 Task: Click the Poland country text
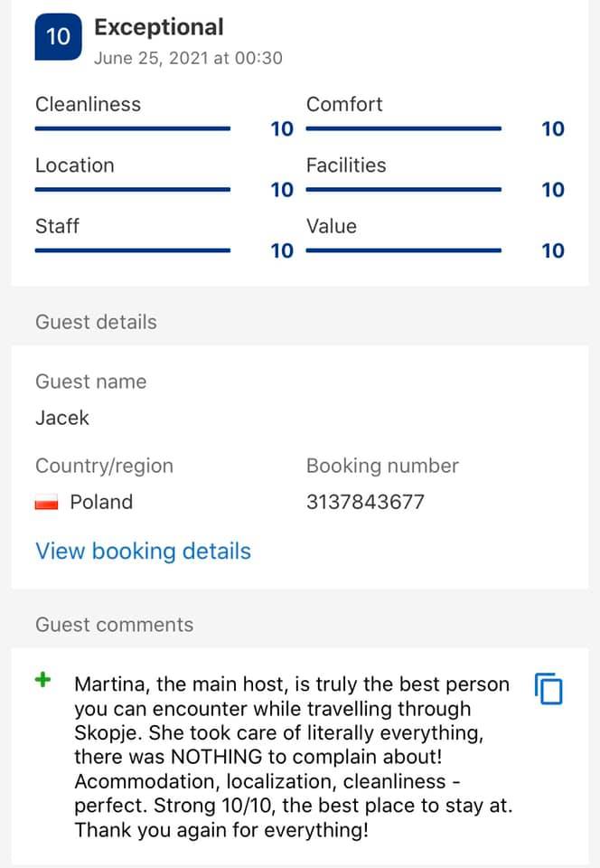click(101, 502)
